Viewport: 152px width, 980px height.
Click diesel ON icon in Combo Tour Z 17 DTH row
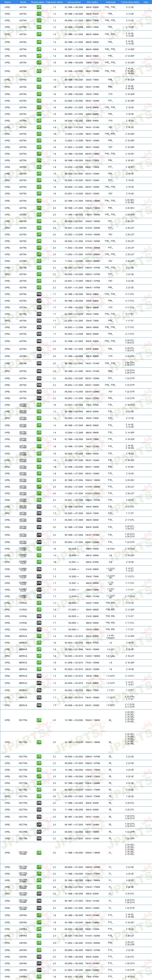coord(39,597)
